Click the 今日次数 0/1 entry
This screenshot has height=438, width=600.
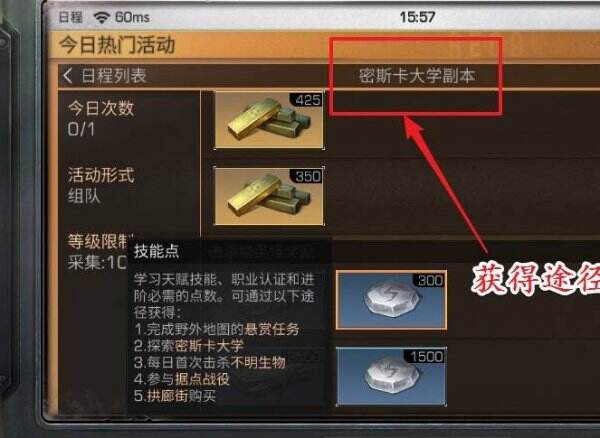(x=101, y=119)
